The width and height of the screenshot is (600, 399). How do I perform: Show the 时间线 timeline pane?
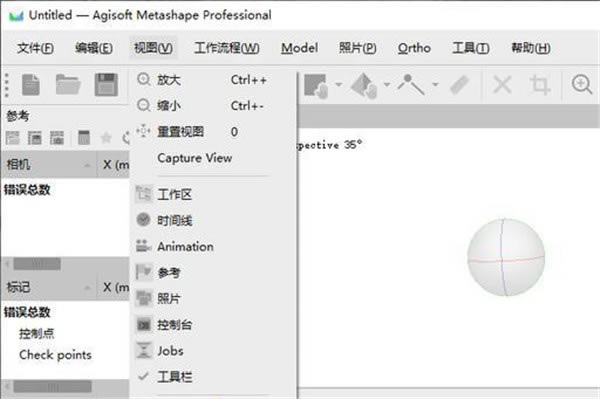(x=213, y=221)
